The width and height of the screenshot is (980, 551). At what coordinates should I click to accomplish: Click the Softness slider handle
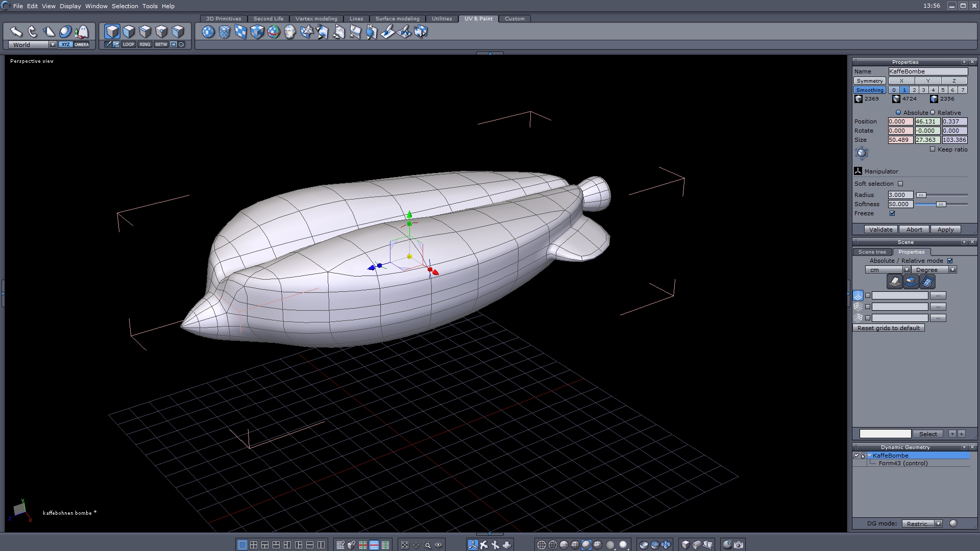click(x=941, y=204)
